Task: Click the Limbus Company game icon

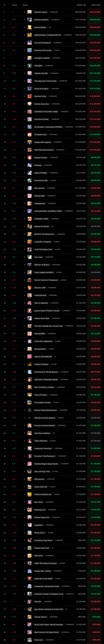Action: point(29,364)
